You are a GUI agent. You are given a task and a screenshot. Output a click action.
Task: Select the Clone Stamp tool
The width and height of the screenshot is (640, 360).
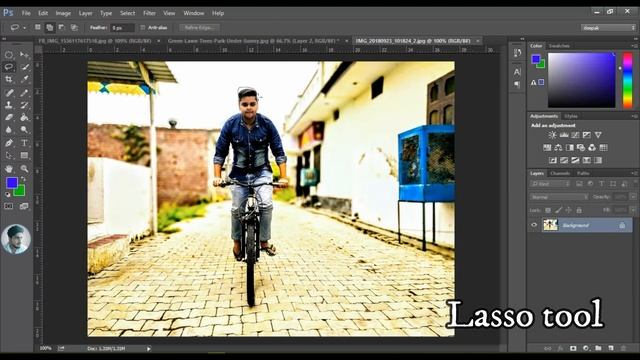(9, 105)
